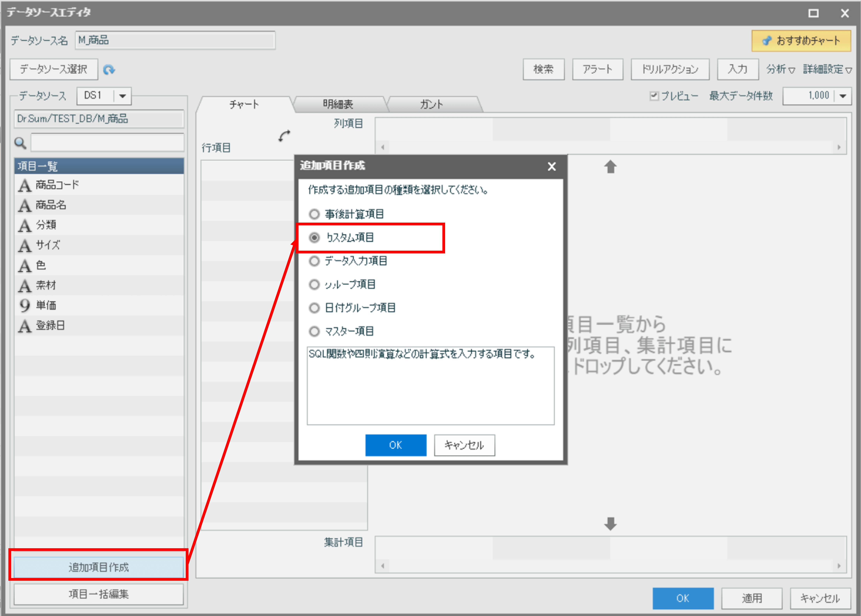
Task: Click the down arrow icon below the chart area
Action: coord(610,524)
